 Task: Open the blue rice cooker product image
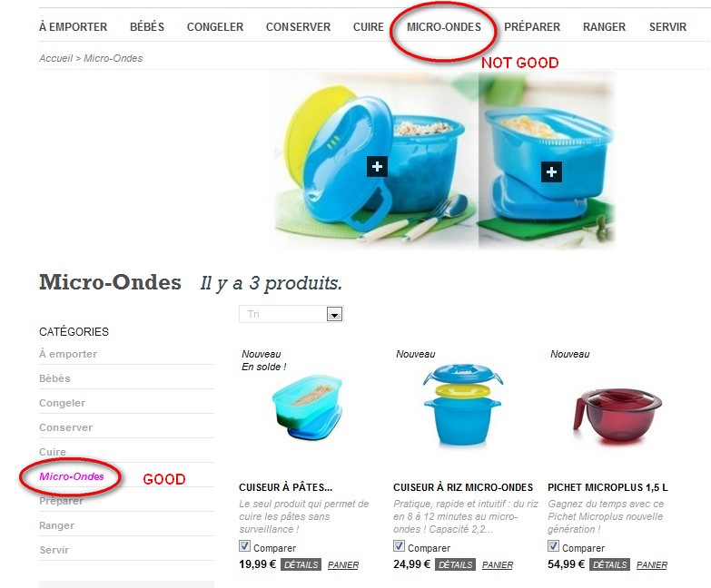click(x=462, y=405)
